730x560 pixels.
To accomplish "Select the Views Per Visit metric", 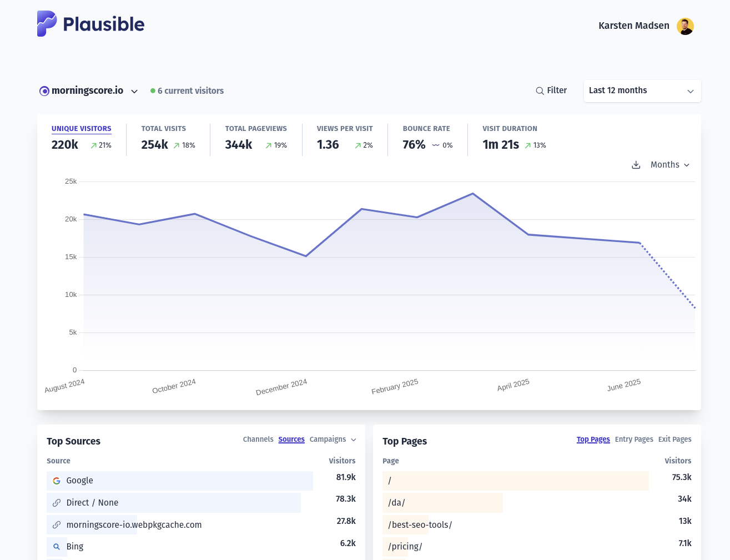I will click(345, 128).
